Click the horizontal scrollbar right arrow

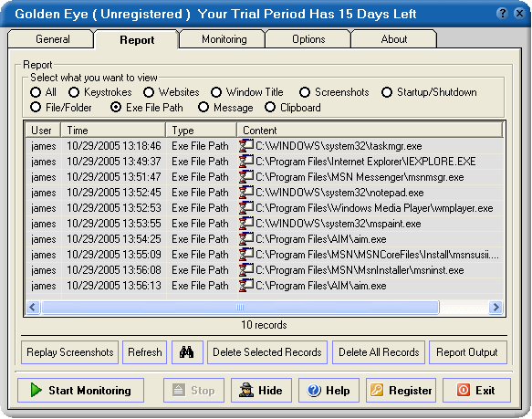[x=495, y=308]
